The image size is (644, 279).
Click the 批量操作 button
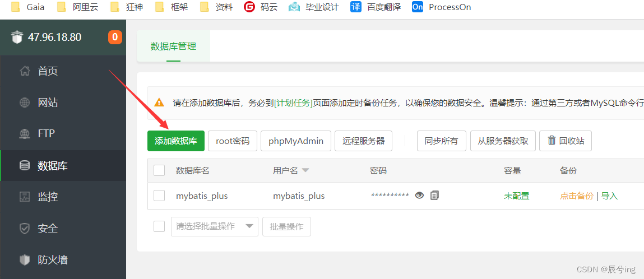click(286, 226)
